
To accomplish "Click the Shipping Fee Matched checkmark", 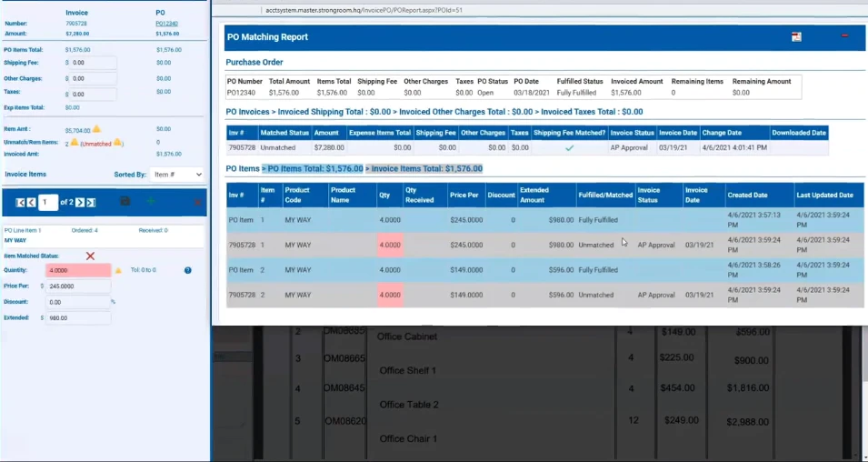I will click(569, 148).
